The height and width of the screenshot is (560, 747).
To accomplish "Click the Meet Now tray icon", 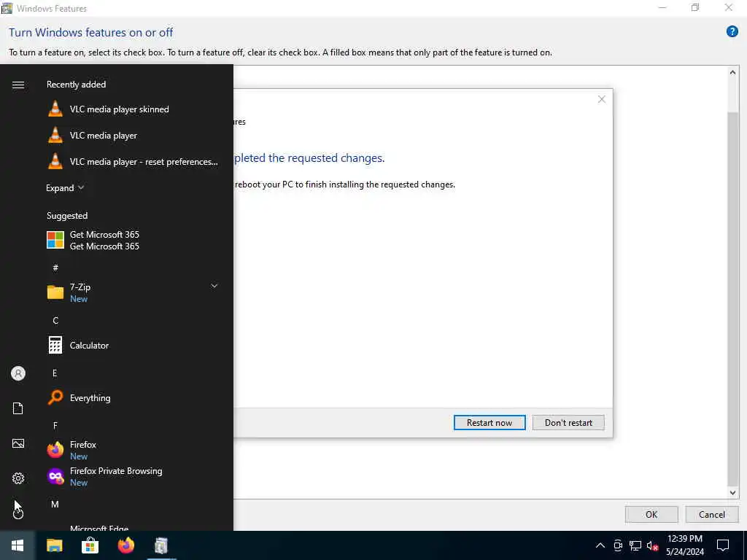I will tap(618, 545).
